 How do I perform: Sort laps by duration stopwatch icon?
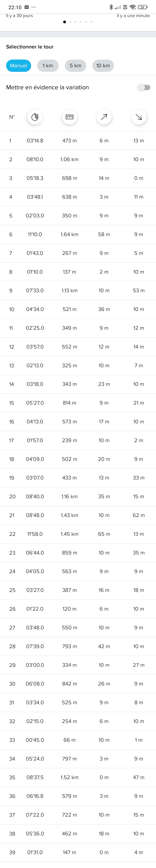[x=35, y=117]
